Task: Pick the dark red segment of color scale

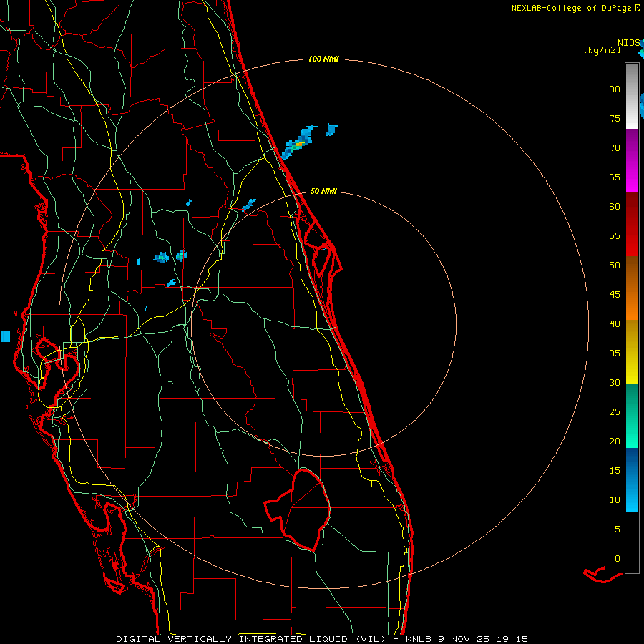Action: (632, 224)
